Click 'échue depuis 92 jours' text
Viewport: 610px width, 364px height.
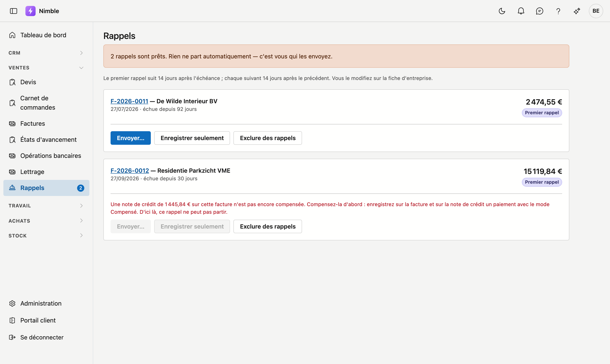click(170, 109)
